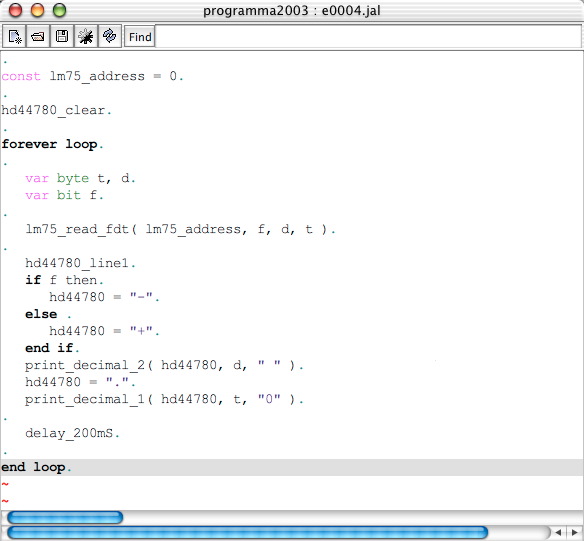
Task: Zoom the window with the green button
Action: point(59,10)
